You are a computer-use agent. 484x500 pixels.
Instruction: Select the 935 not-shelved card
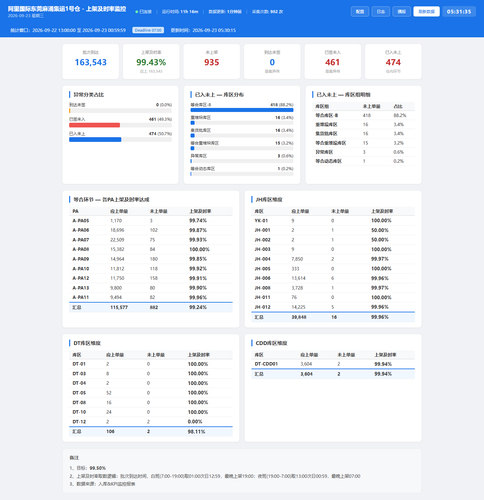click(212, 62)
